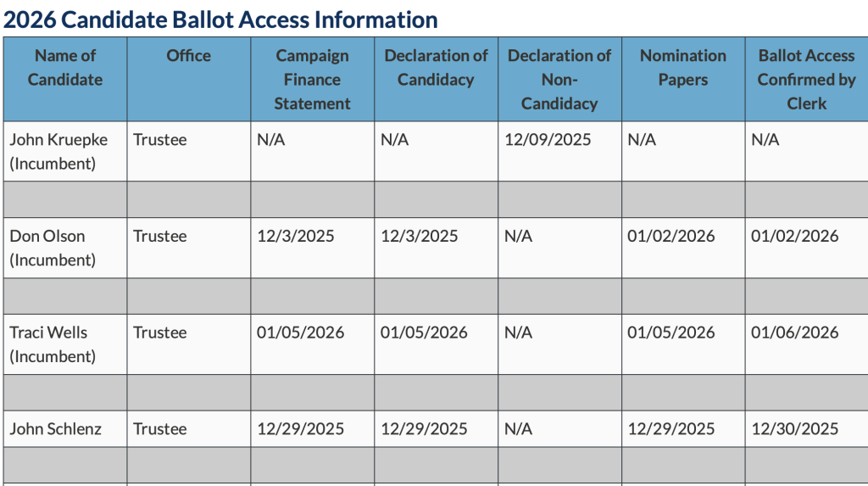
Task: Select the "Office" column header
Action: [188, 56]
